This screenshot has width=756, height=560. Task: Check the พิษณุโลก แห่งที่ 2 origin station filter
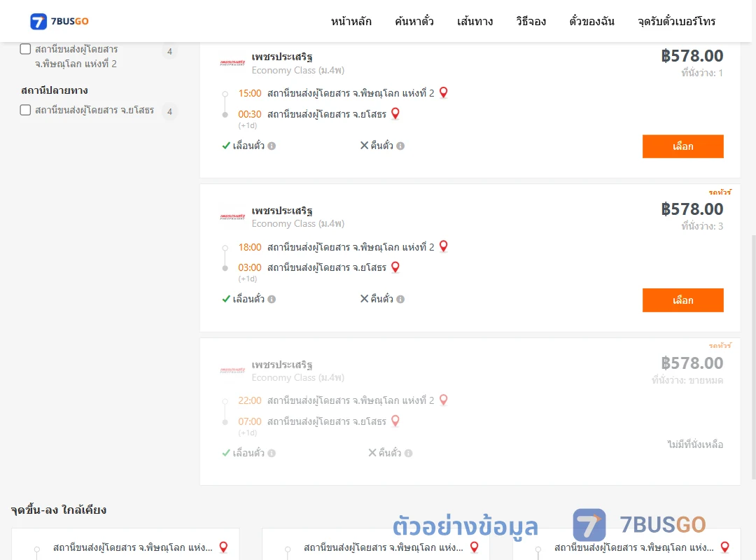(x=26, y=49)
